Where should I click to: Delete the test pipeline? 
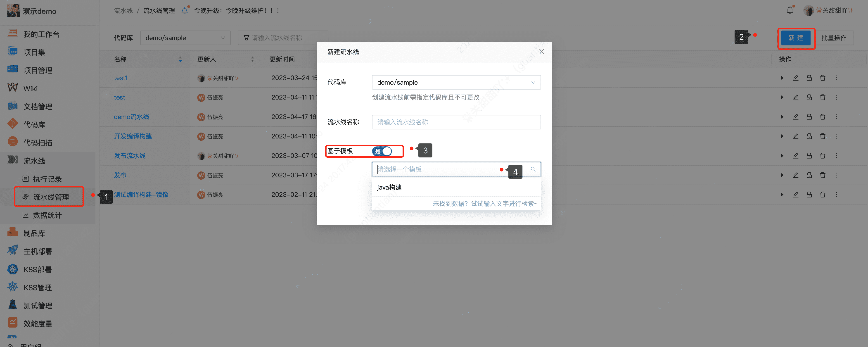pyautogui.click(x=823, y=97)
